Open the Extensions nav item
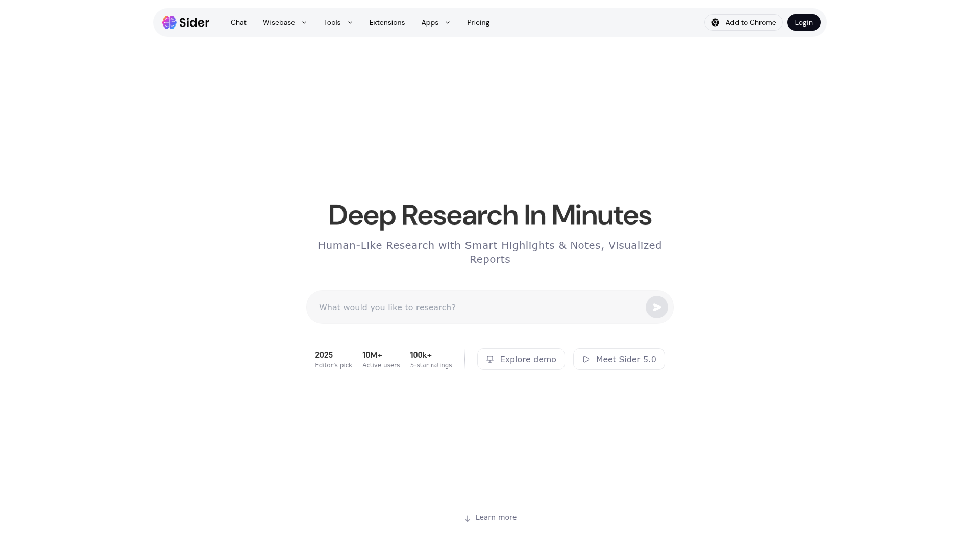980x551 pixels. pos(387,22)
